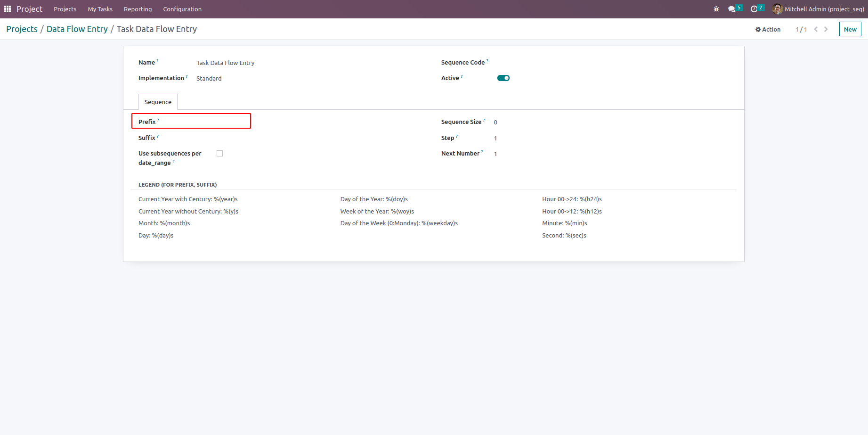Open the Action gear menu
Viewport: 868px width, 435px height.
tap(768, 29)
